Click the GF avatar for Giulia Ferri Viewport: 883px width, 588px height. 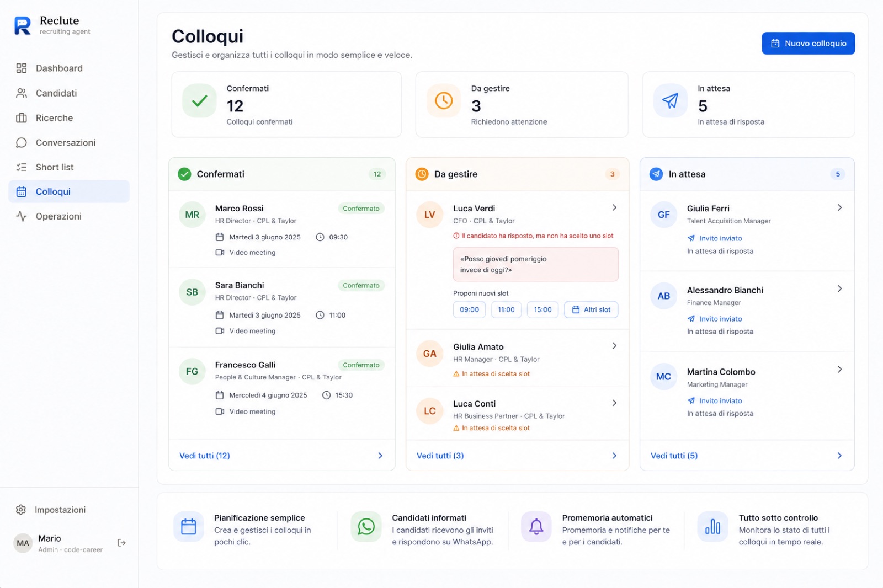(664, 215)
